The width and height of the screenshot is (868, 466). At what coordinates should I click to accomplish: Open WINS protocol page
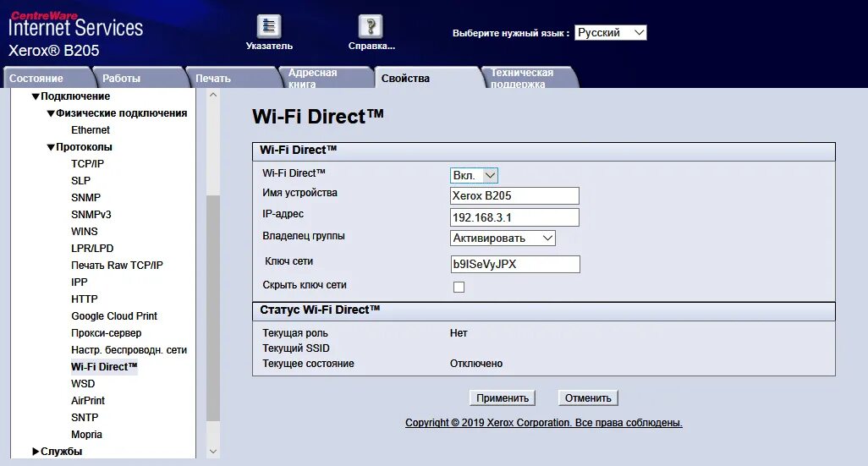pos(84,232)
